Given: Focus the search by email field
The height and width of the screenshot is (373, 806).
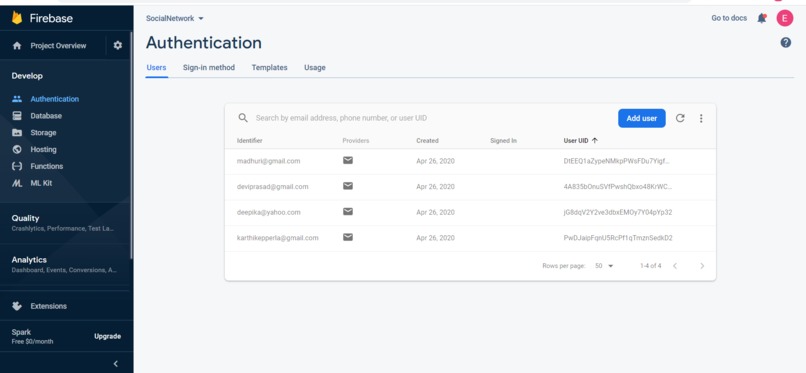Looking at the screenshot, I should (432, 118).
